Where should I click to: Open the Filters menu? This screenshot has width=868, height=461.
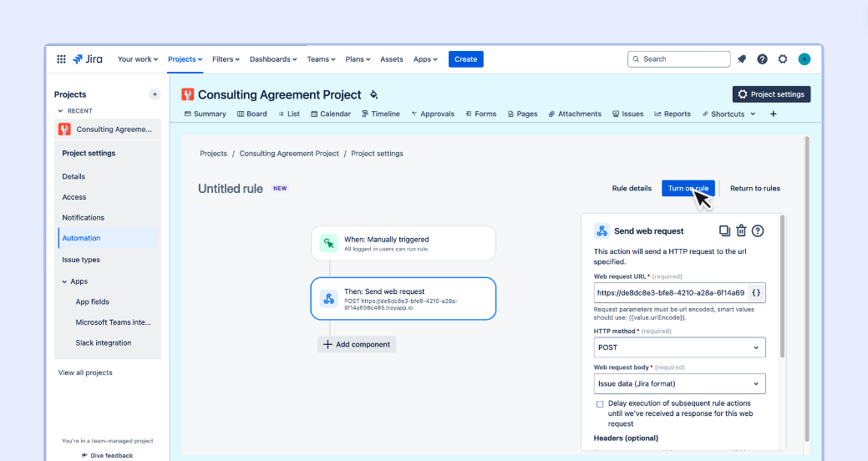tap(226, 59)
